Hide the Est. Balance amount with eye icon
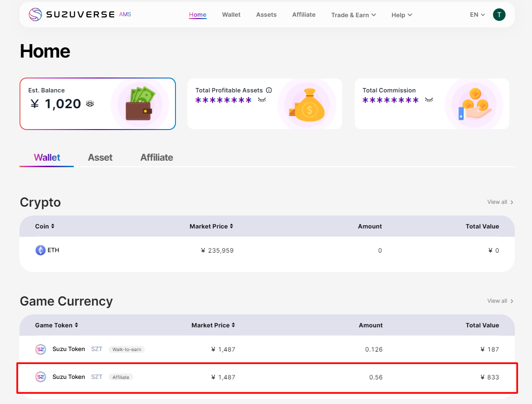The width and height of the screenshot is (532, 404). point(90,104)
